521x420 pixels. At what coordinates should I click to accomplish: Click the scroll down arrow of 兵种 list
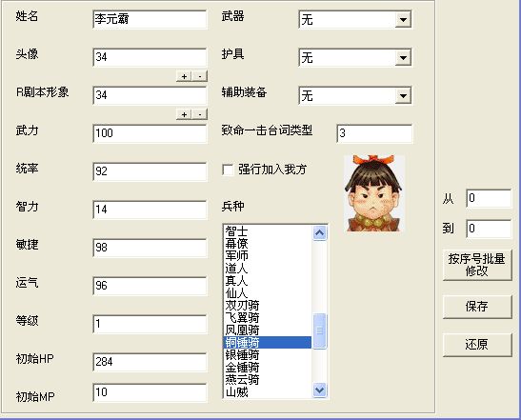(320, 390)
